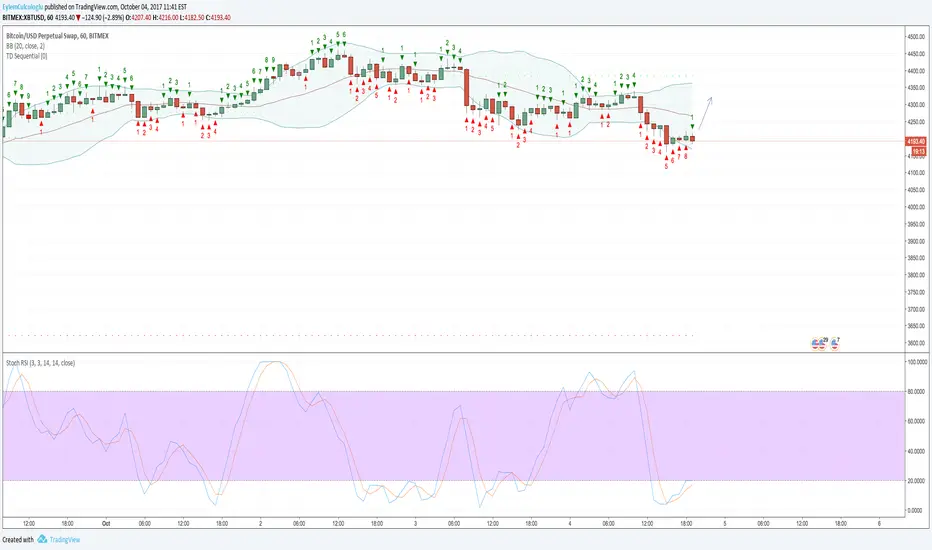Click the date 5 on time axis

click(x=725, y=523)
